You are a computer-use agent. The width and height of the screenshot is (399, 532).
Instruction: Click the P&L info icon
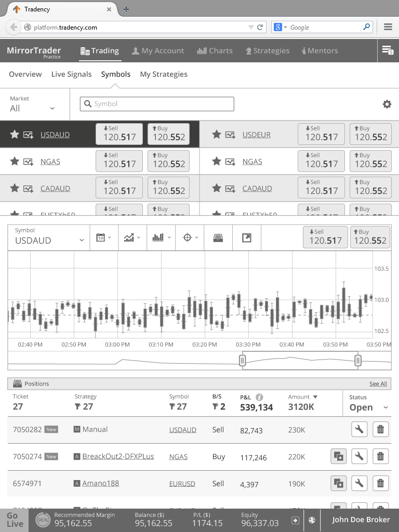tap(259, 397)
